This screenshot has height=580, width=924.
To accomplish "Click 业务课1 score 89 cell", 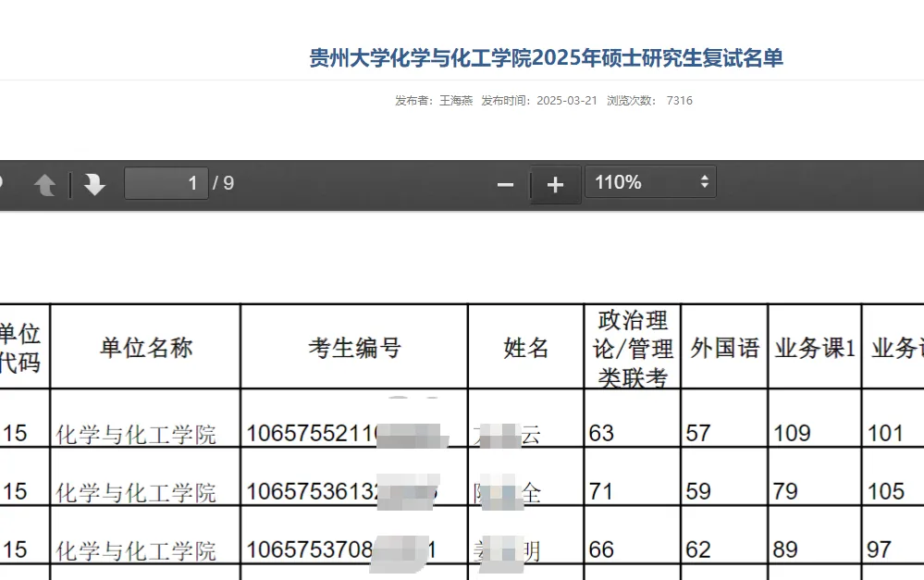I will pos(814,535).
